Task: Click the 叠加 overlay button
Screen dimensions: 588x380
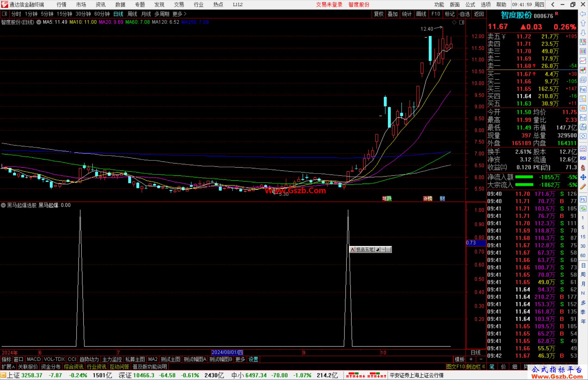Action: tap(393, 14)
